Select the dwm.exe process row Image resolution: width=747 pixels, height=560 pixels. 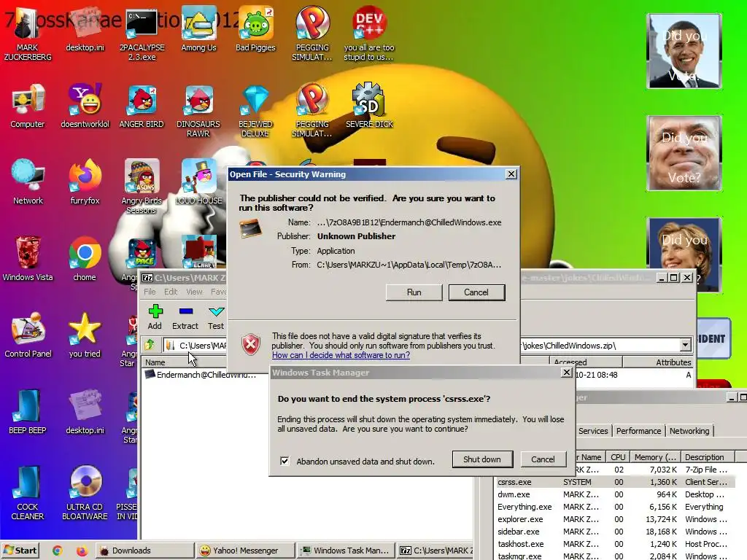614,494
